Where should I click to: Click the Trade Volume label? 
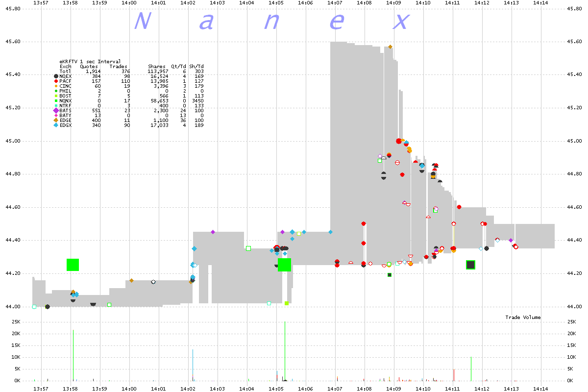click(523, 318)
